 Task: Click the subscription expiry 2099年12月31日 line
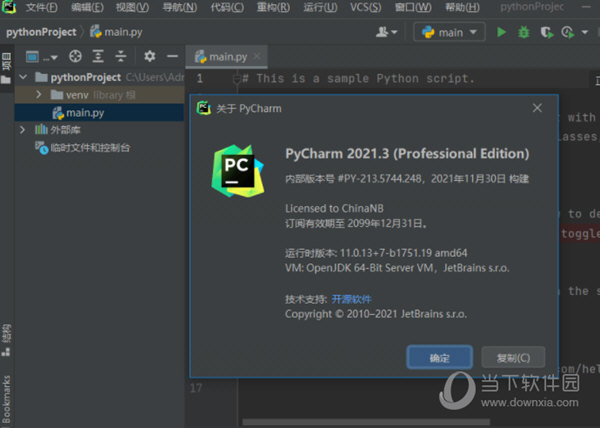pyautogui.click(x=356, y=223)
